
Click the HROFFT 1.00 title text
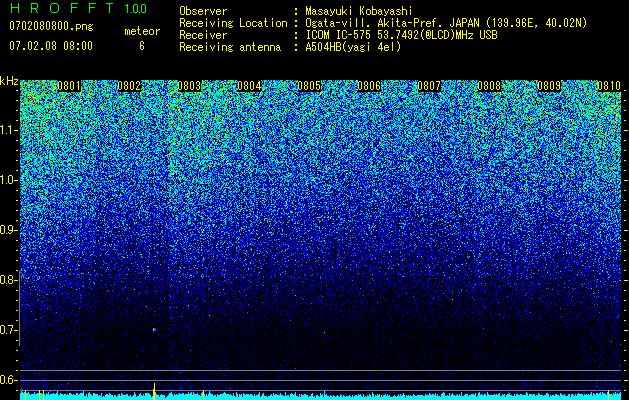tap(79, 8)
